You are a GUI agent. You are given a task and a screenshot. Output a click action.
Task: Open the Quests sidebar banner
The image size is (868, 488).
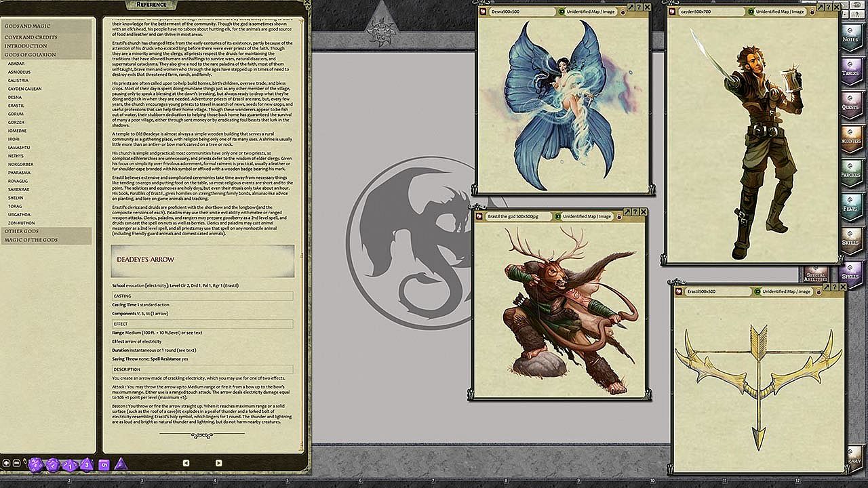(x=850, y=104)
